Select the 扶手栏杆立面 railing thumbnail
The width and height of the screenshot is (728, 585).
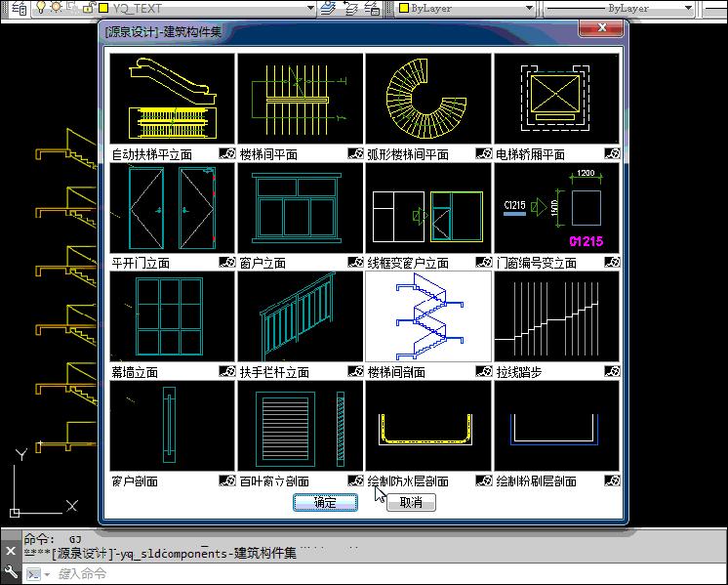301,316
